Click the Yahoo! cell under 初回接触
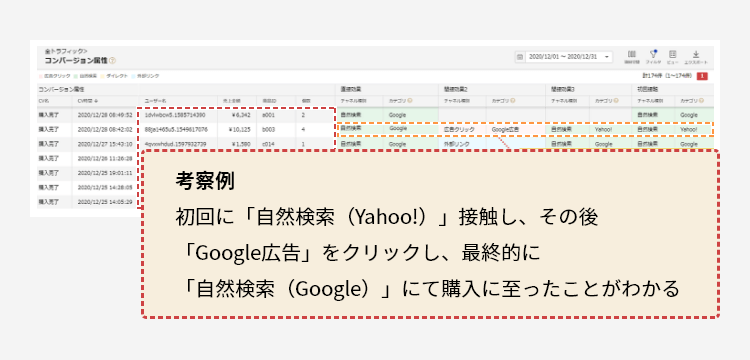Screen dimensions: 750x360 pos(689,129)
